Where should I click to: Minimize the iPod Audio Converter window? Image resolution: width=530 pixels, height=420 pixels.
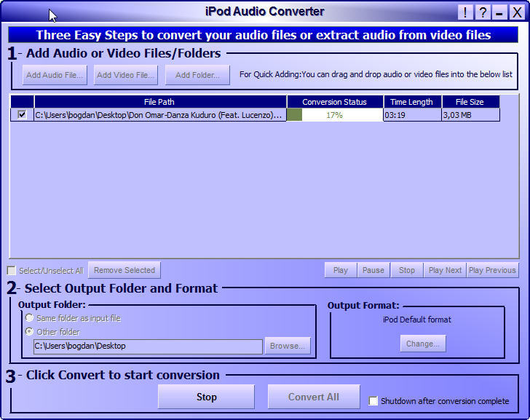(x=499, y=12)
